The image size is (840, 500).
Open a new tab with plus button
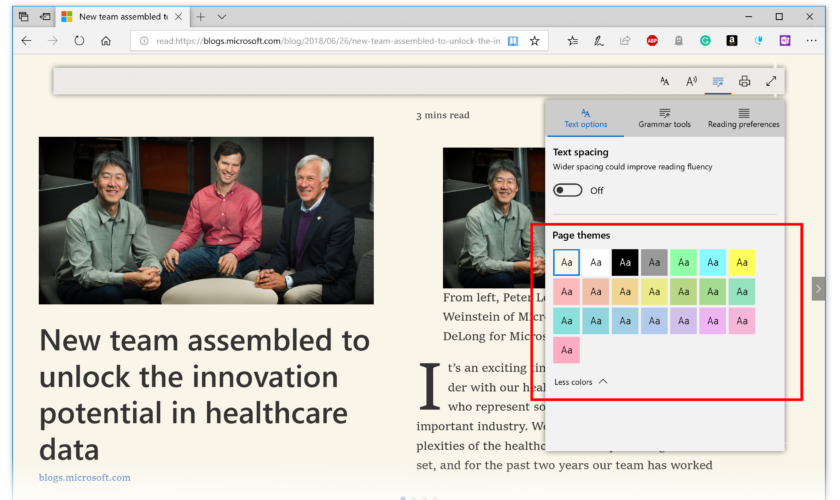click(x=201, y=17)
